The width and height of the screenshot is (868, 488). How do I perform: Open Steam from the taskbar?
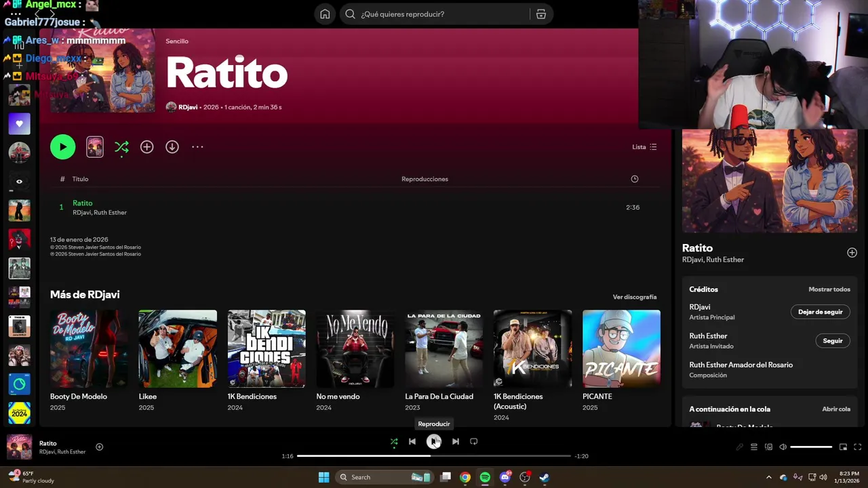click(544, 477)
